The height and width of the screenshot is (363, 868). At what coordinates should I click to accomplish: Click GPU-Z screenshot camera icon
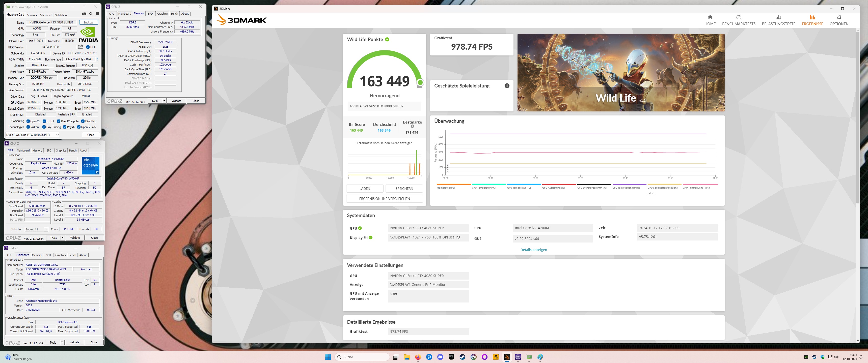coord(84,14)
